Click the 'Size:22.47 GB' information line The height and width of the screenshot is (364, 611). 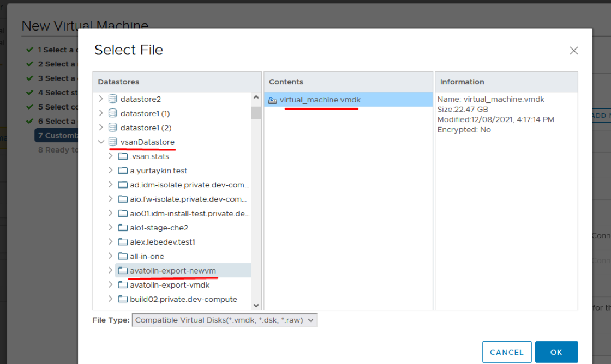point(463,110)
